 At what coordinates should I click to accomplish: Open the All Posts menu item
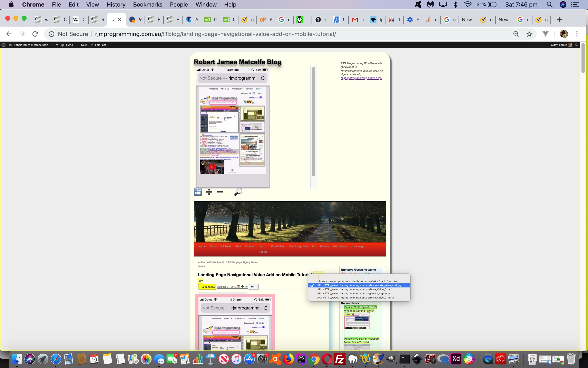226,247
